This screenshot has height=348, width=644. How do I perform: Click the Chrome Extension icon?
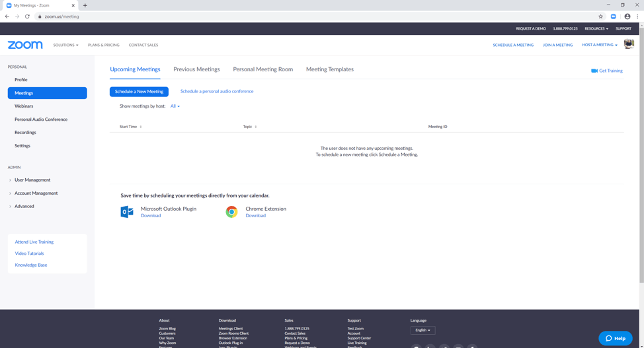(231, 212)
